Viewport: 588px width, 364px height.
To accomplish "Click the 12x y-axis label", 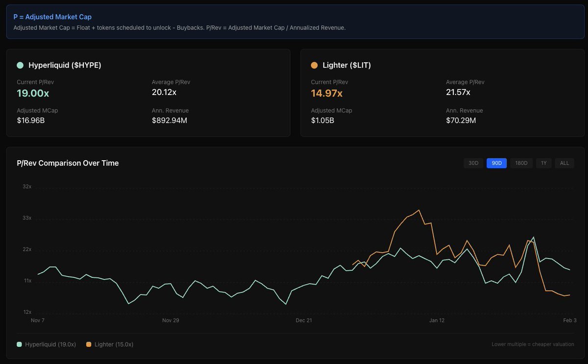I will (x=27, y=312).
